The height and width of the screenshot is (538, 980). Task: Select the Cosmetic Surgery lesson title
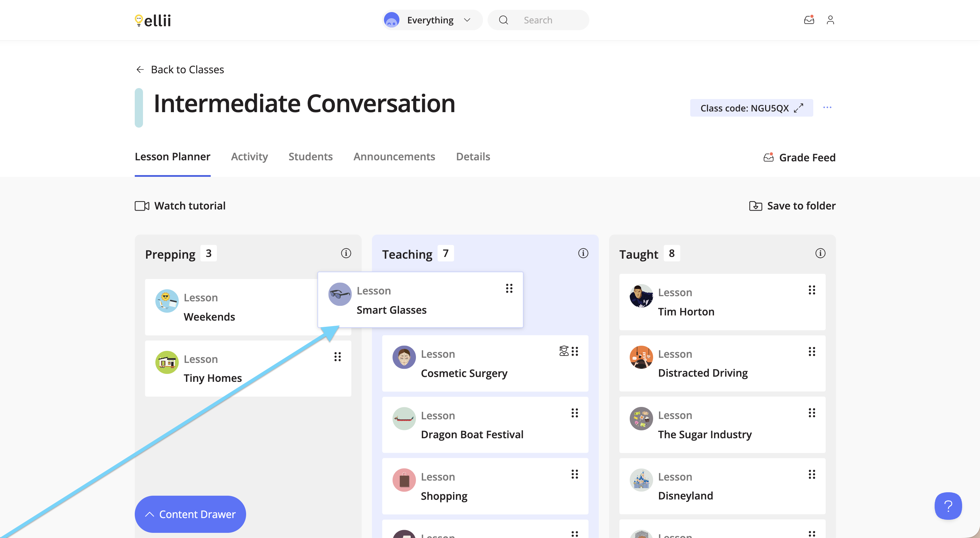(464, 373)
